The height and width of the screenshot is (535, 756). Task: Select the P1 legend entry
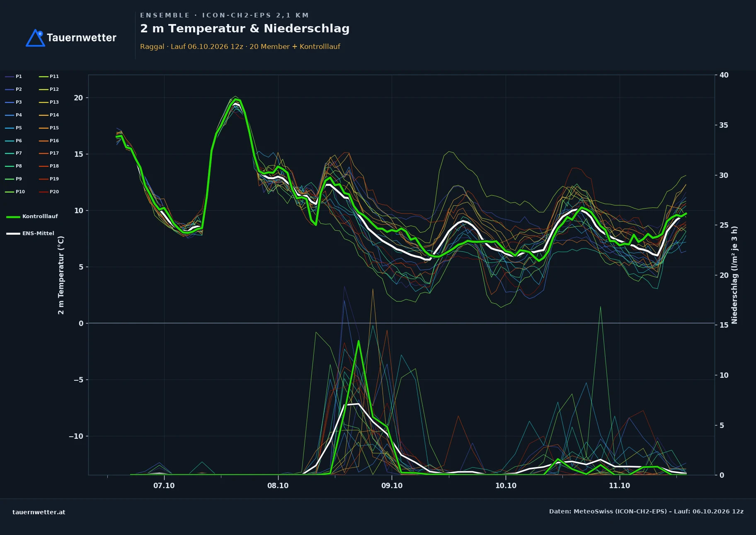pos(14,76)
